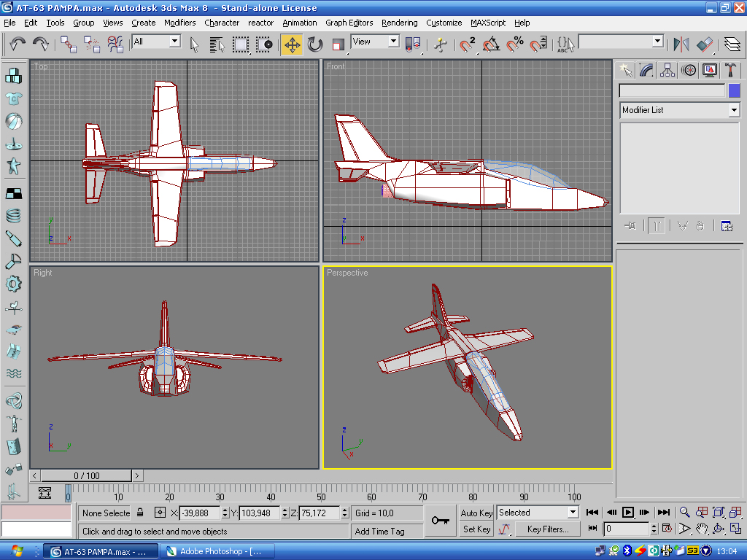Click the Align tool icon

click(705, 44)
